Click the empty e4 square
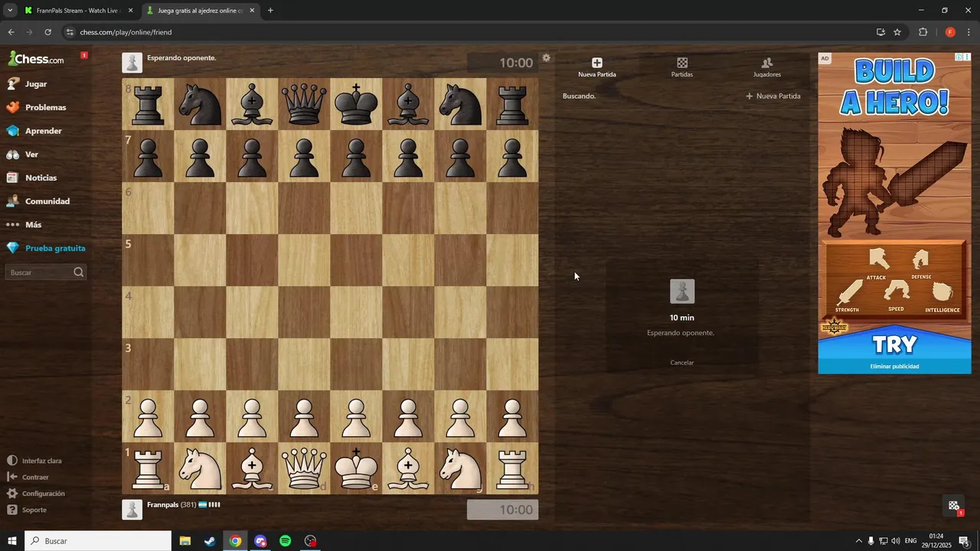Screen dimensions: 980x551 pyautogui.click(x=356, y=312)
